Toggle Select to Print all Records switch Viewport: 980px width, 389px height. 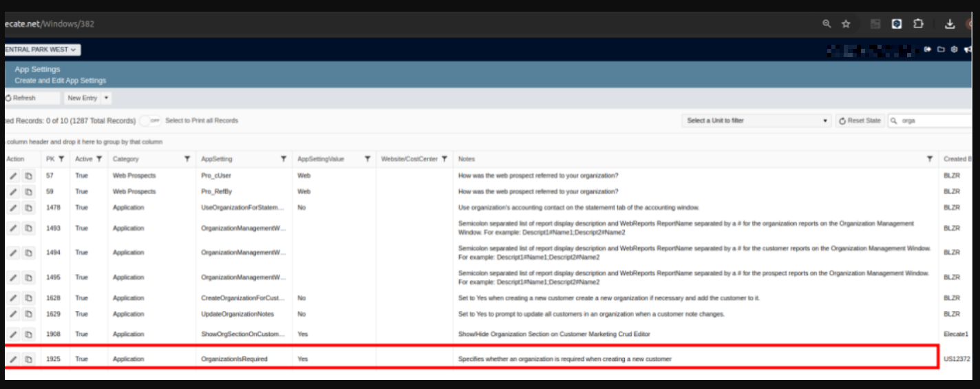click(150, 120)
